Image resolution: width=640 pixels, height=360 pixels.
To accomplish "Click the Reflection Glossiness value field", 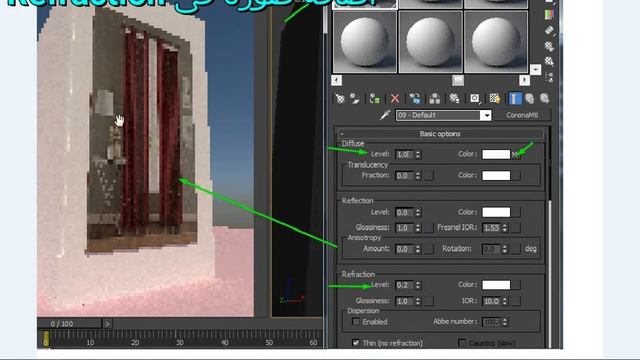I will pos(404,228).
